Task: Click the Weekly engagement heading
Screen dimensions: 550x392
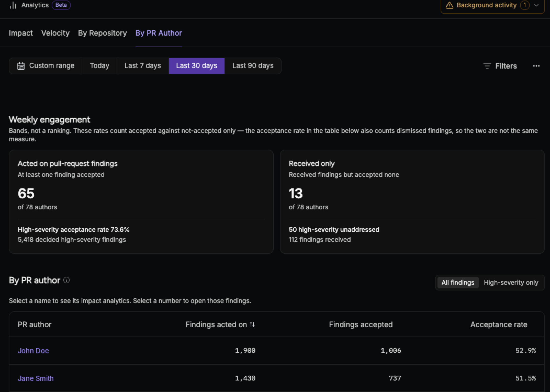Action: click(x=49, y=120)
